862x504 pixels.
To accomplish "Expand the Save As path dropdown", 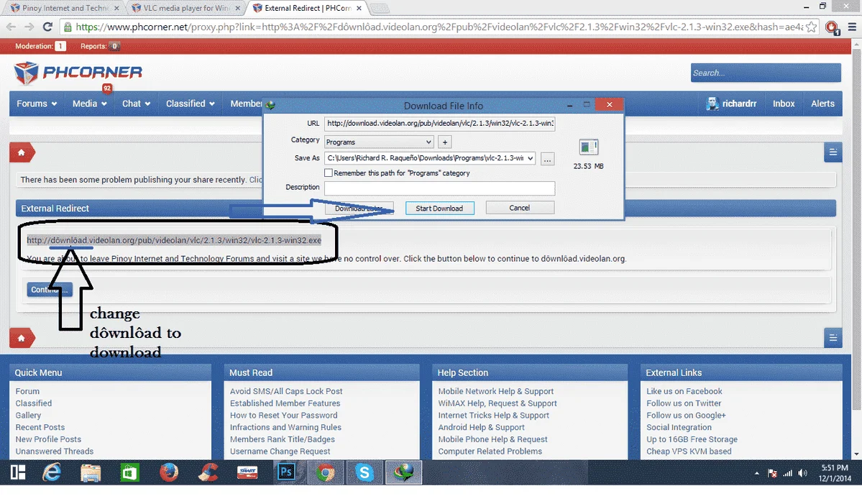I will tap(530, 158).
